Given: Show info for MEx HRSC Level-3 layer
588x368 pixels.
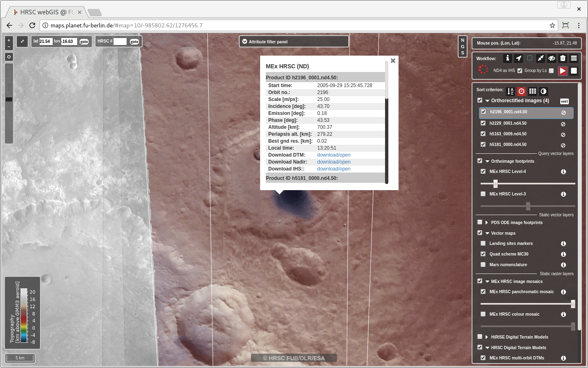Looking at the screenshot, I should click(x=563, y=194).
